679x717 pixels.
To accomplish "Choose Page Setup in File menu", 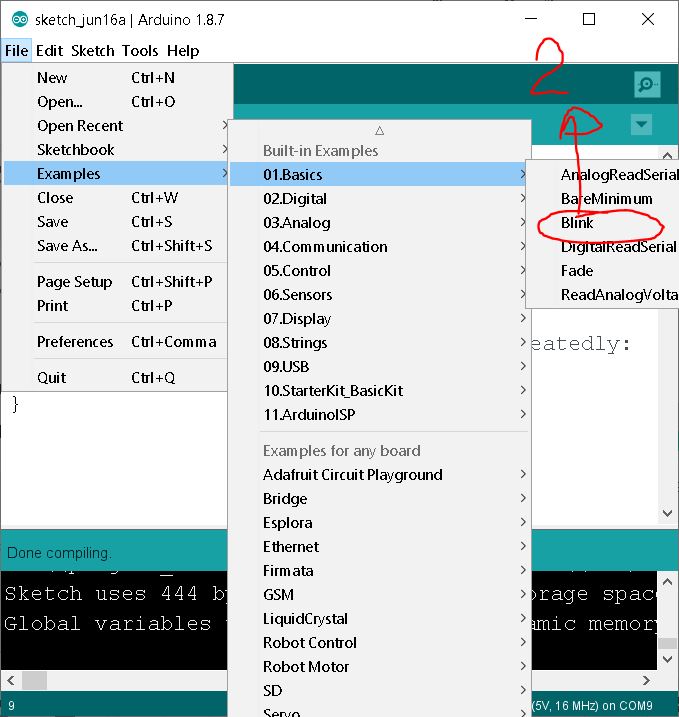I will pyautogui.click(x=116, y=282).
